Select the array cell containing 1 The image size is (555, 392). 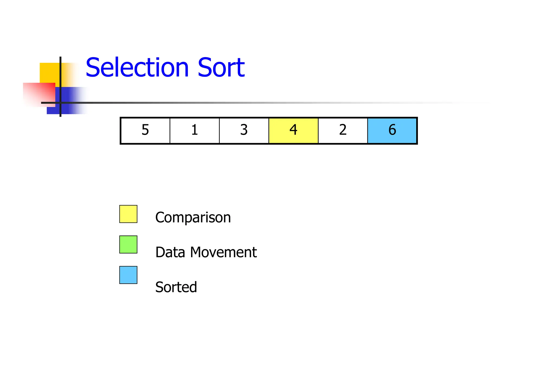click(195, 130)
